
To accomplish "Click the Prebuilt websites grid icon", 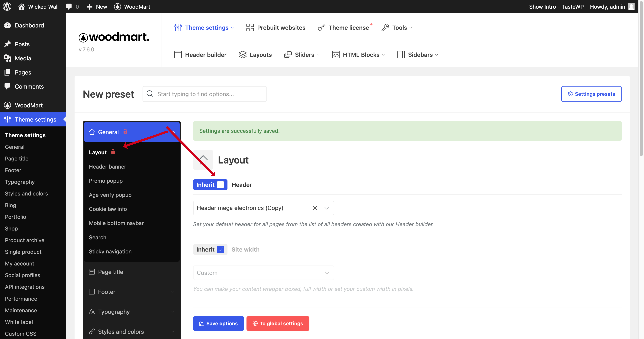I will tap(250, 27).
